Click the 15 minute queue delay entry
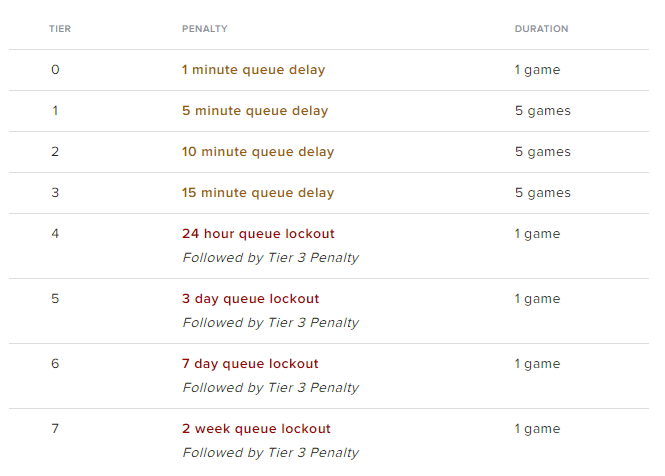665x476 pixels. (258, 193)
